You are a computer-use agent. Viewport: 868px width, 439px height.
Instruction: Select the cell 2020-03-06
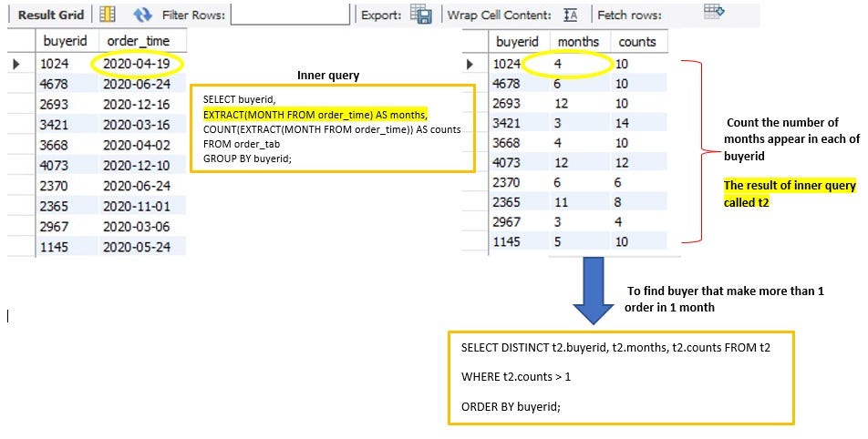tap(137, 227)
